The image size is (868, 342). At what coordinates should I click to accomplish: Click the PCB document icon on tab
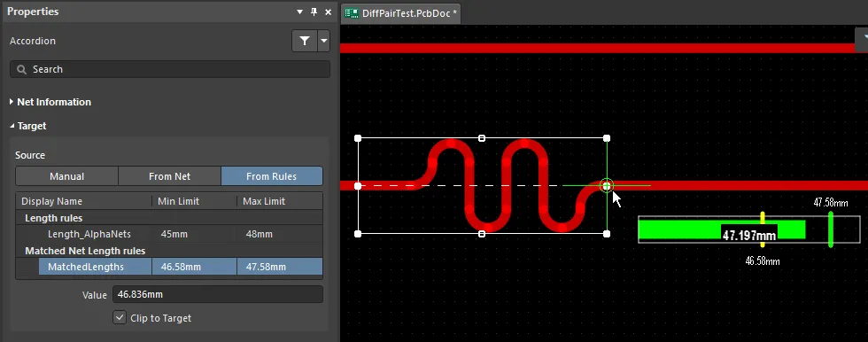click(352, 13)
